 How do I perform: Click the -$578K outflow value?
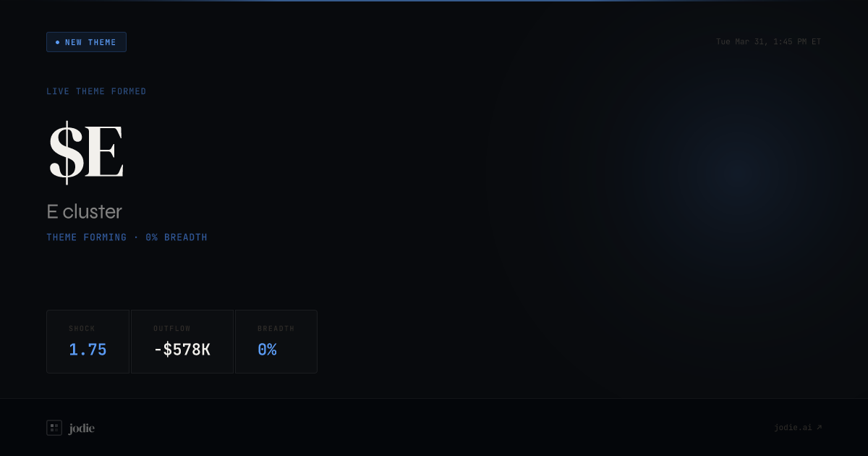(182, 350)
